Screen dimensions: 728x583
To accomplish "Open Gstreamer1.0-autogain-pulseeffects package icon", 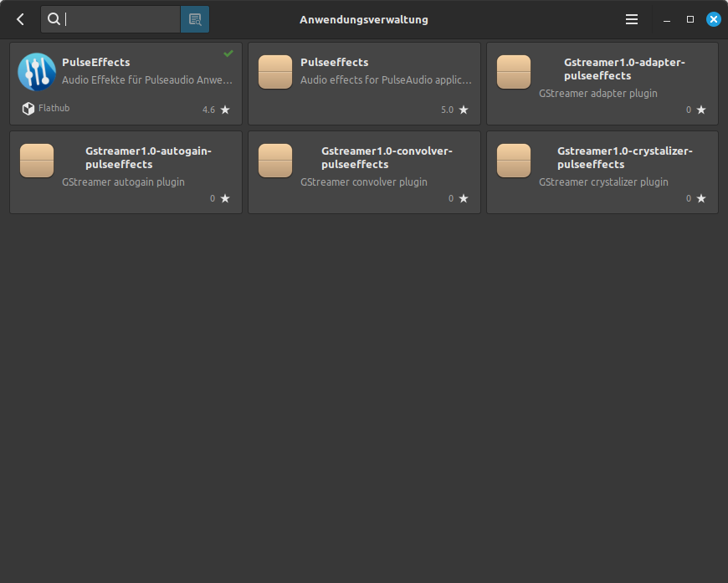I will pos(37,161).
